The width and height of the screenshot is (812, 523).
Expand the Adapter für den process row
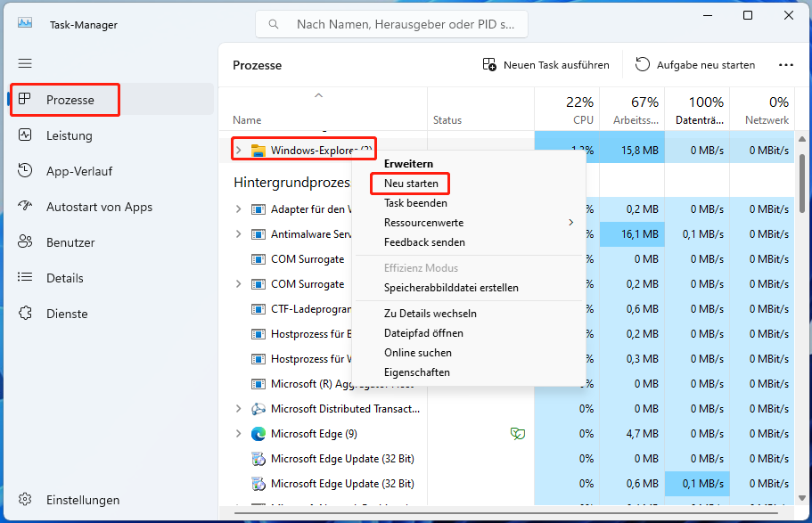(239, 209)
